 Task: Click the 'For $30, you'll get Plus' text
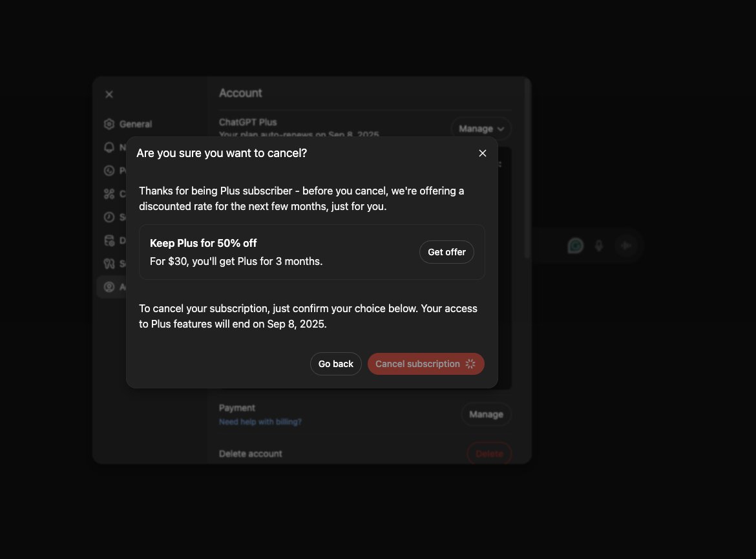pyautogui.click(x=236, y=262)
